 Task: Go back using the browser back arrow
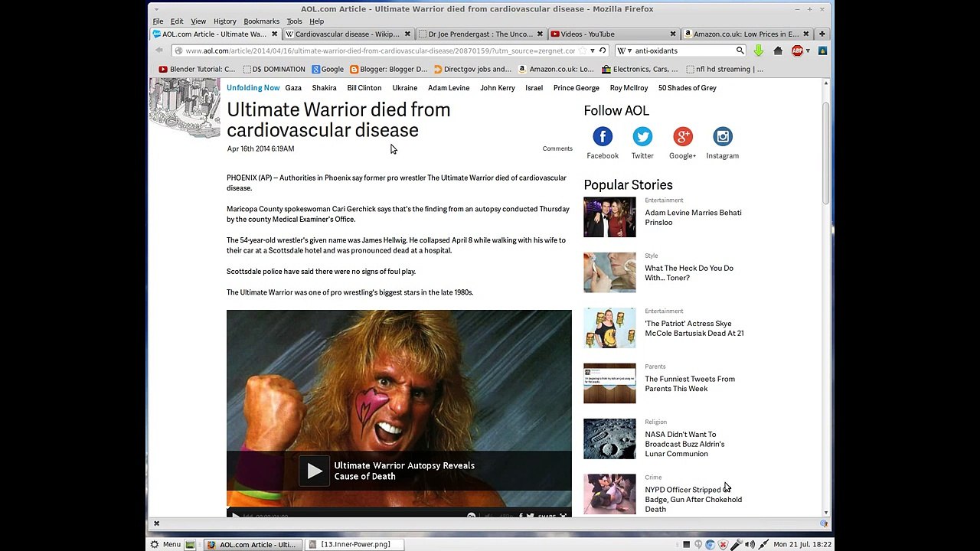159,51
